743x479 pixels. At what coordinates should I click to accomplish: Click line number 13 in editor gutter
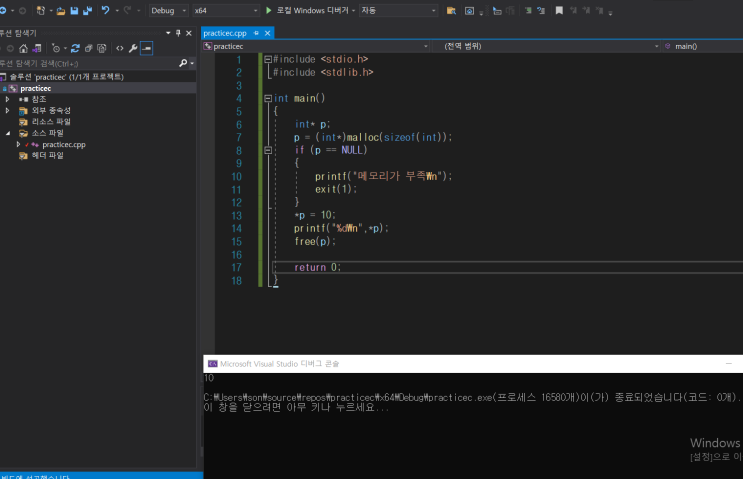[x=236, y=216]
